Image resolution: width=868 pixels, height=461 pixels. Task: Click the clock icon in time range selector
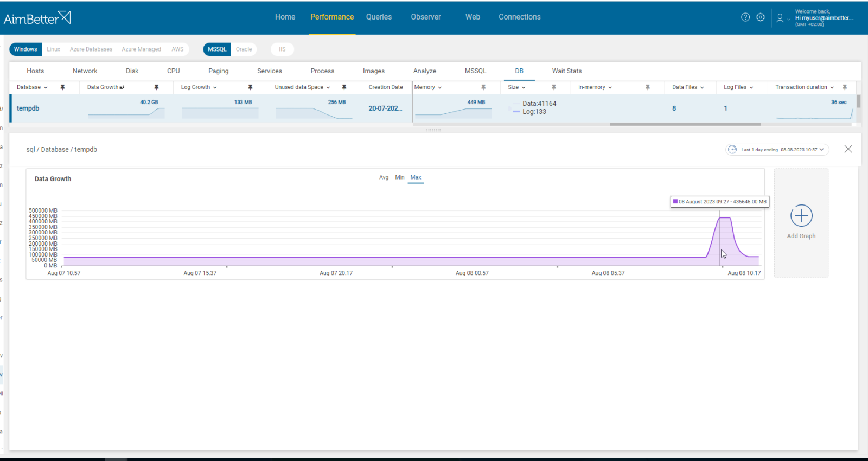(x=732, y=150)
